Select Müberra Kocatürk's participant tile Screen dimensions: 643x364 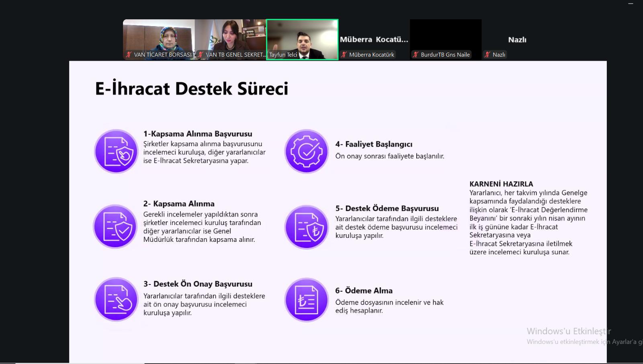tap(374, 39)
